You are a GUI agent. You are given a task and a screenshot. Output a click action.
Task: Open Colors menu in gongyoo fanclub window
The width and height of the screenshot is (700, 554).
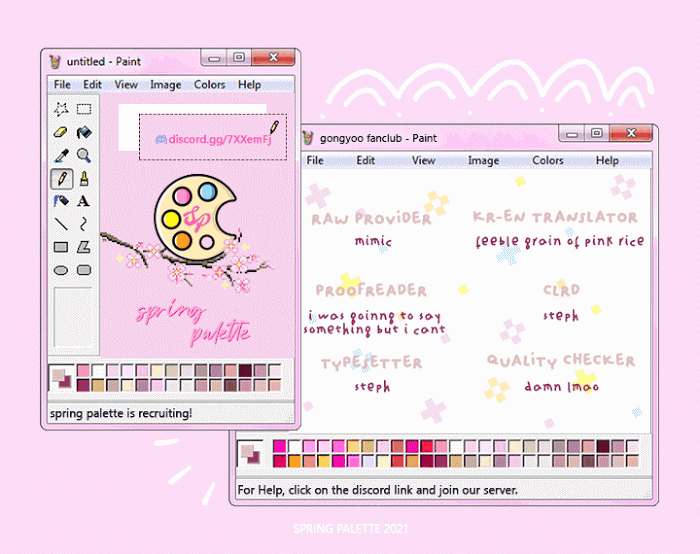547,160
